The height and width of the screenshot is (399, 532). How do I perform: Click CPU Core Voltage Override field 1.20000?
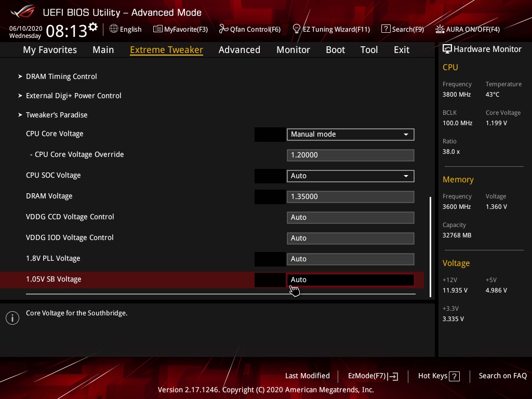(351, 155)
